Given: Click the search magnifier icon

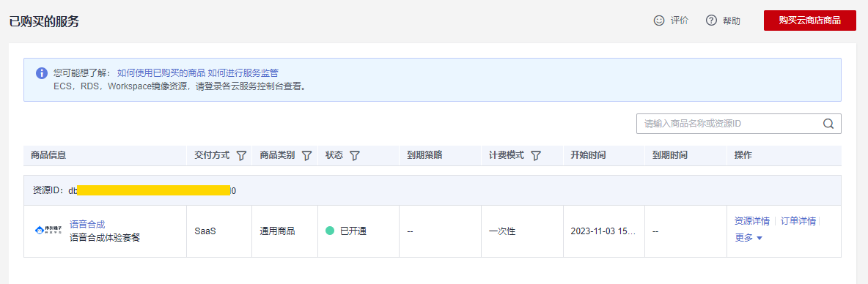Looking at the screenshot, I should coord(828,124).
